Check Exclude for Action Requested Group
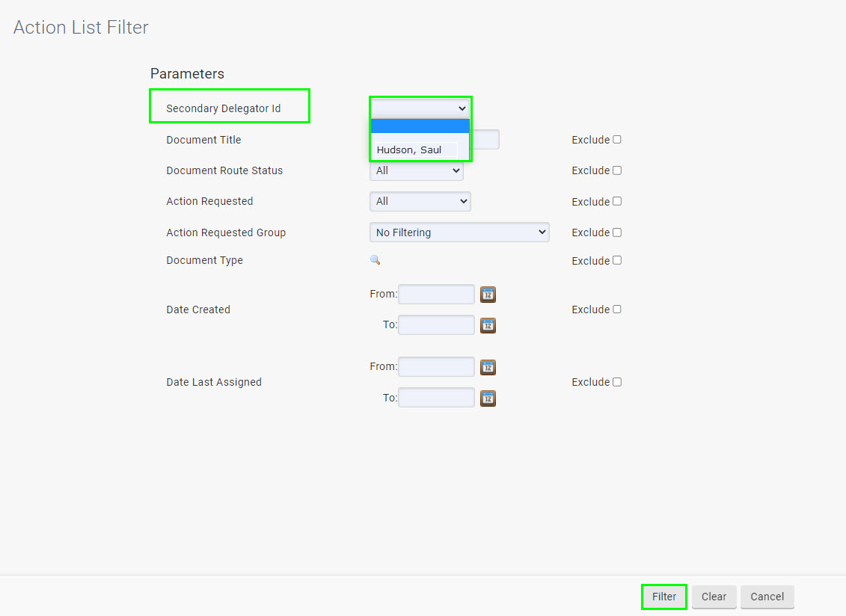 617,232
